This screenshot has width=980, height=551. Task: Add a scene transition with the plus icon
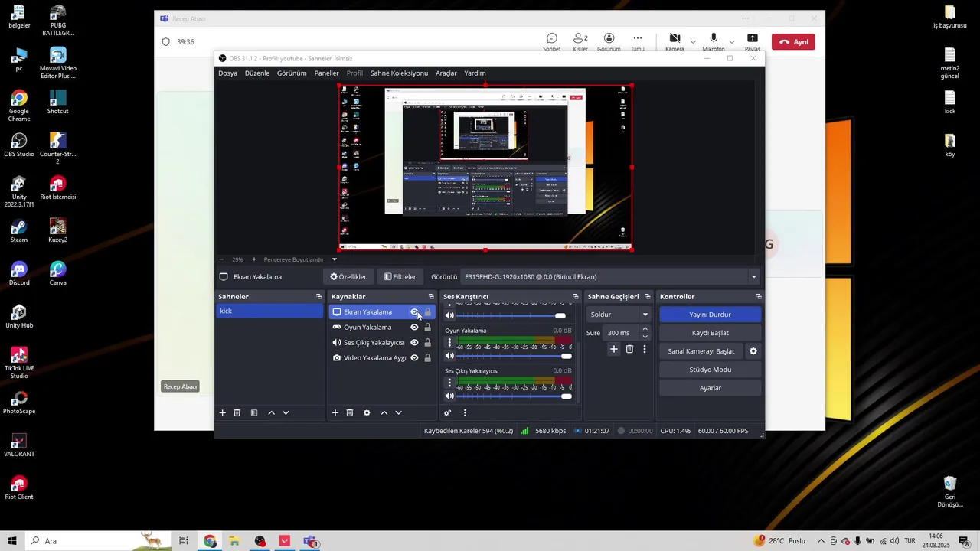(x=613, y=349)
